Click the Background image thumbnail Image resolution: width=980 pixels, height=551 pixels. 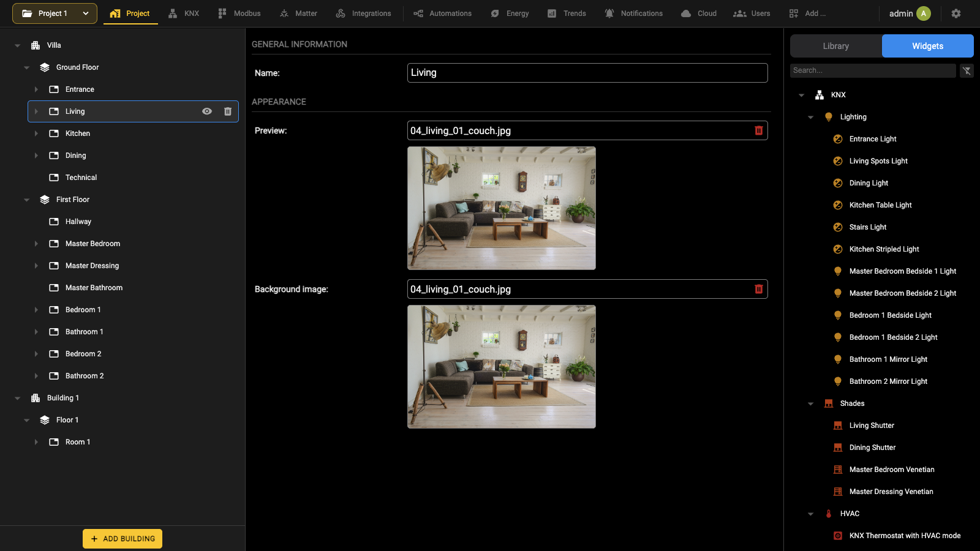502,367
